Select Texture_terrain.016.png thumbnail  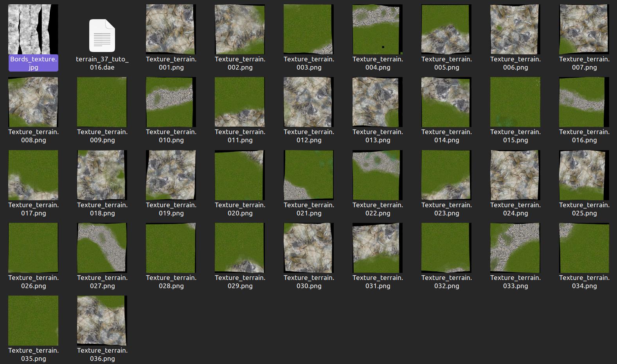[584, 102]
